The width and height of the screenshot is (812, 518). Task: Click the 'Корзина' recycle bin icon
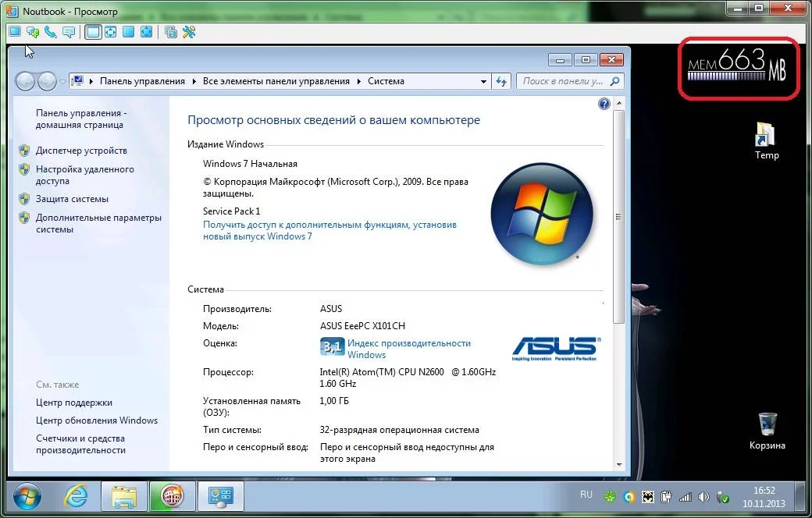767,431
